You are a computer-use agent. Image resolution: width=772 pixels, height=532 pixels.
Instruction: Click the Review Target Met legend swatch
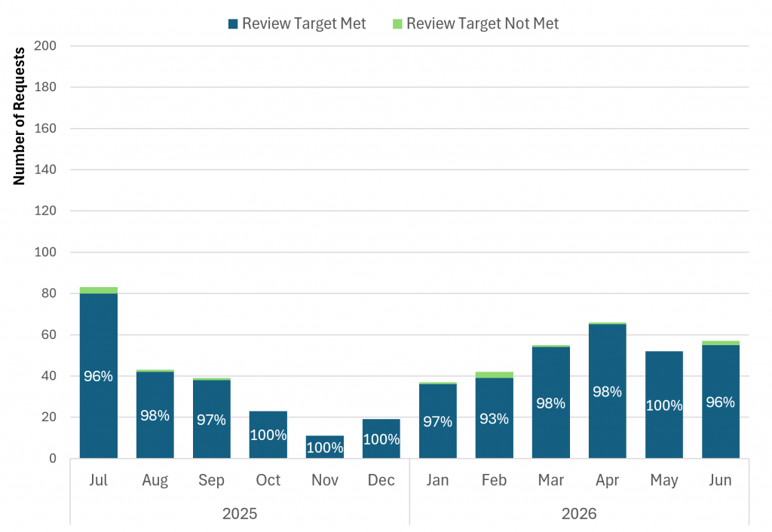pos(233,23)
